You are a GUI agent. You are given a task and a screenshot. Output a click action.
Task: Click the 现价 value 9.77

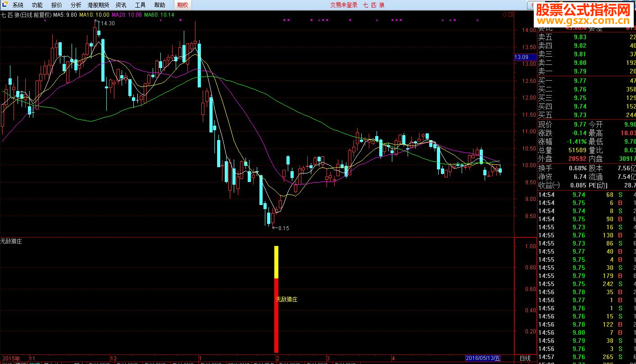click(580, 125)
